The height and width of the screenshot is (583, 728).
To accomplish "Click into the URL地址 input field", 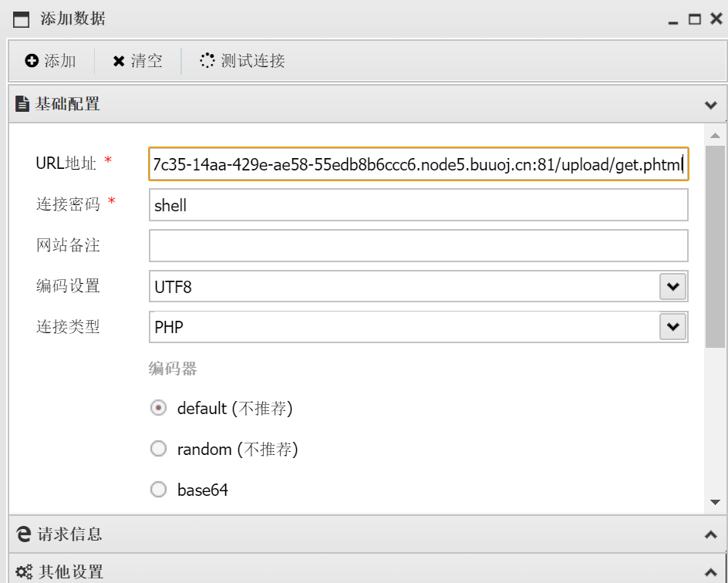I will (418, 163).
